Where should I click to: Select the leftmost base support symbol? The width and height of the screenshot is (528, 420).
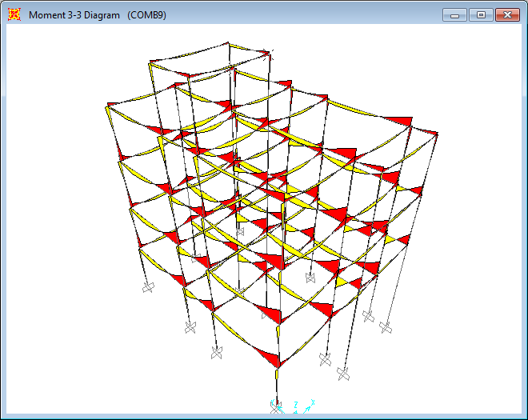click(x=147, y=290)
